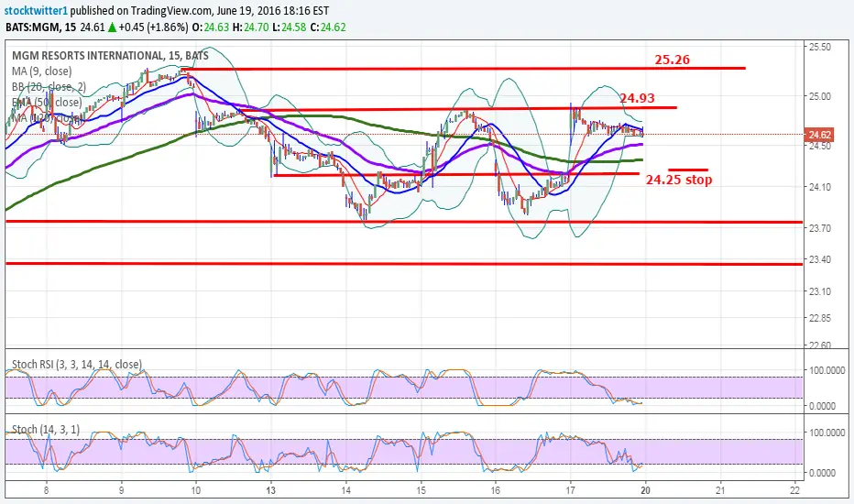This screenshot has width=854, height=504.
Task: Click the 25.00 price axis label
Action: point(820,96)
